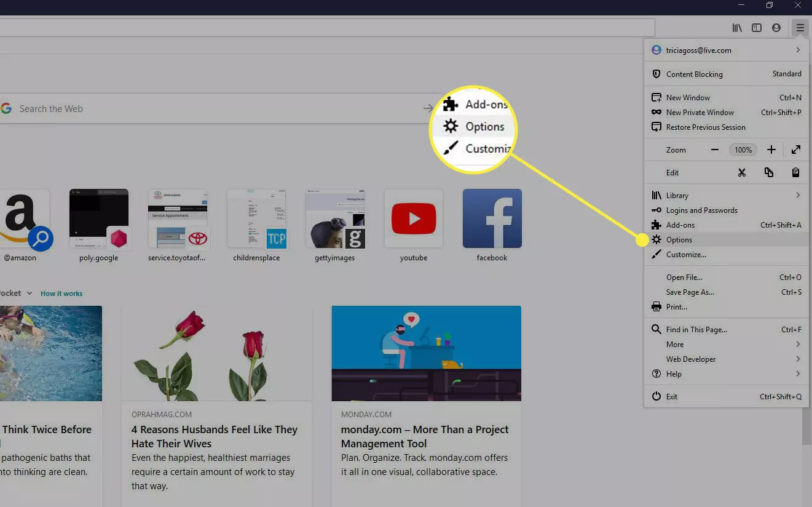The width and height of the screenshot is (812, 507).
Task: Zoom out with the minus button
Action: [715, 150]
